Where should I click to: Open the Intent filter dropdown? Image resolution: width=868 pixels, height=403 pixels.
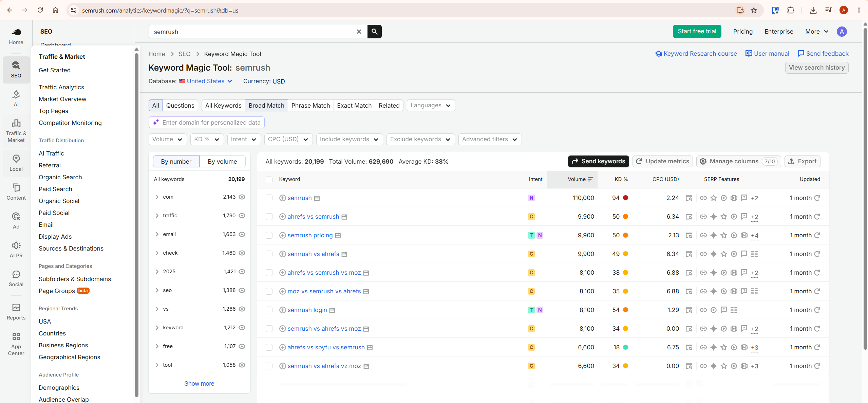coord(244,139)
